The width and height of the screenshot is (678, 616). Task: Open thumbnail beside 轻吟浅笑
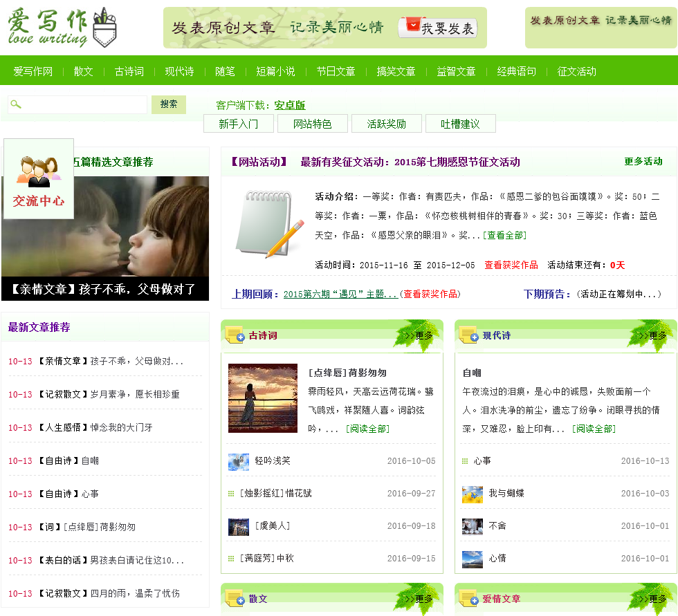click(x=239, y=461)
